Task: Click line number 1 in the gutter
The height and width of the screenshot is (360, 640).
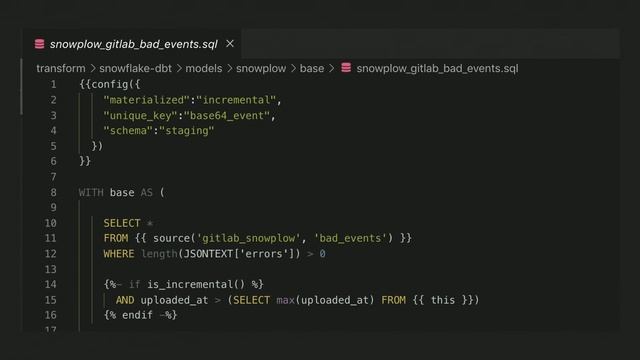Action: [x=53, y=84]
